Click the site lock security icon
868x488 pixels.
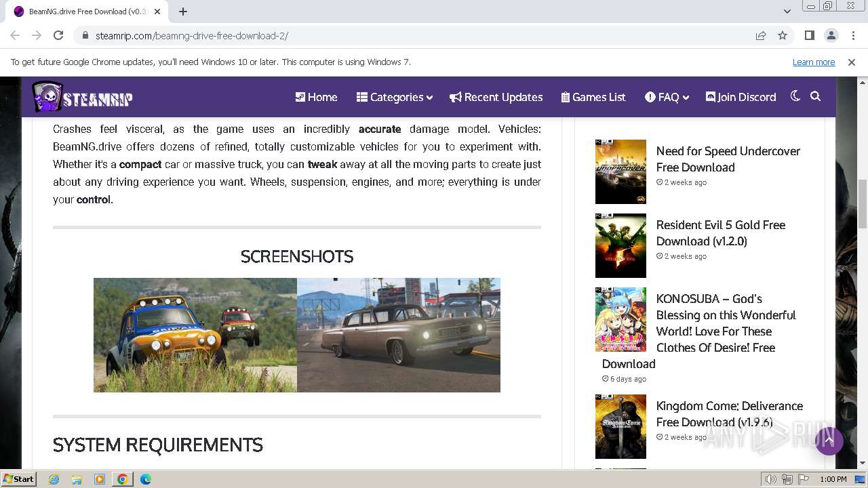(x=85, y=35)
